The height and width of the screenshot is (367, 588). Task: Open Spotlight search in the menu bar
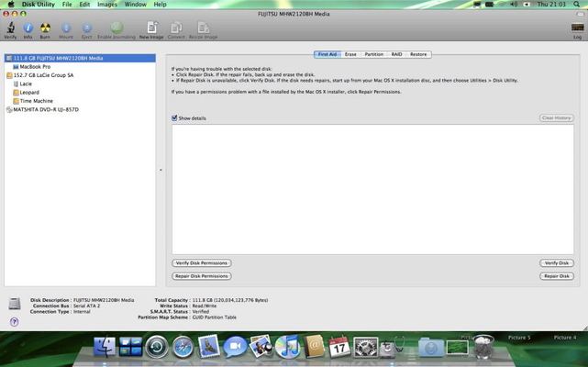pos(577,4)
